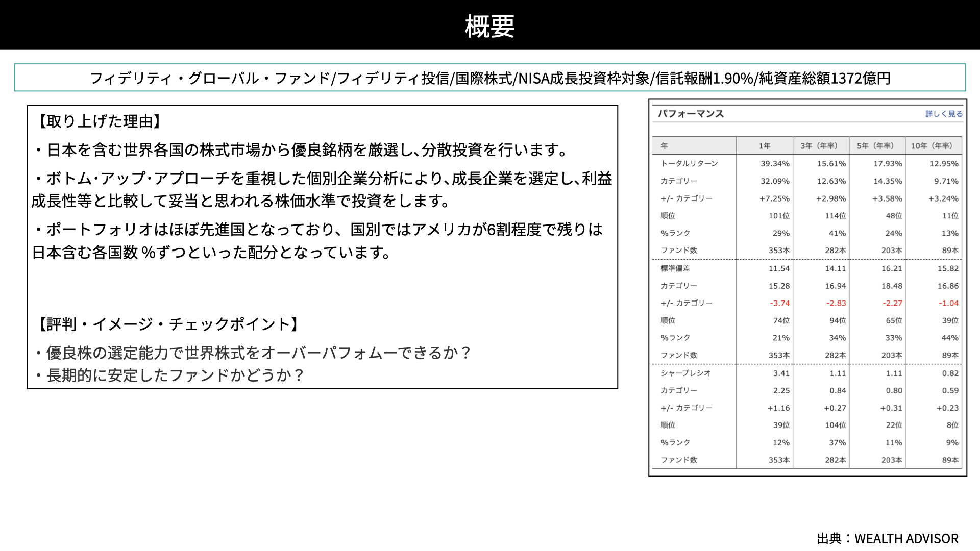Click the パフォーマンス panel title

click(x=691, y=114)
